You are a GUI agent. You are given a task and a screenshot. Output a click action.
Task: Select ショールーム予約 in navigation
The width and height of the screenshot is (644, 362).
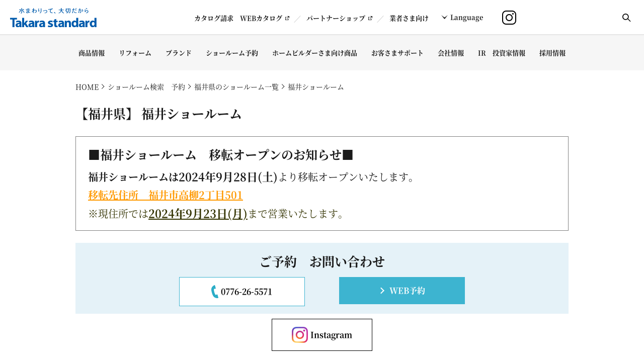[232, 53]
